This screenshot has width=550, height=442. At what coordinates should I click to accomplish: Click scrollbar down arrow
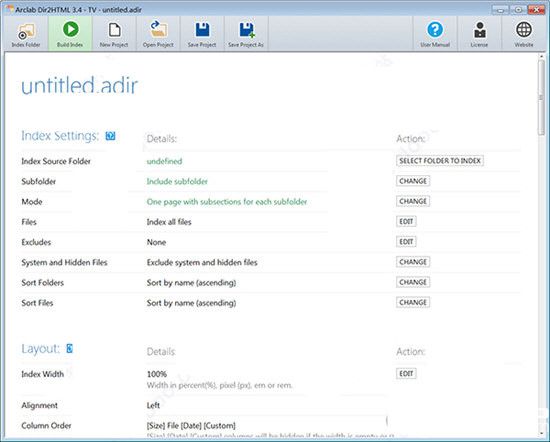pyautogui.click(x=541, y=434)
